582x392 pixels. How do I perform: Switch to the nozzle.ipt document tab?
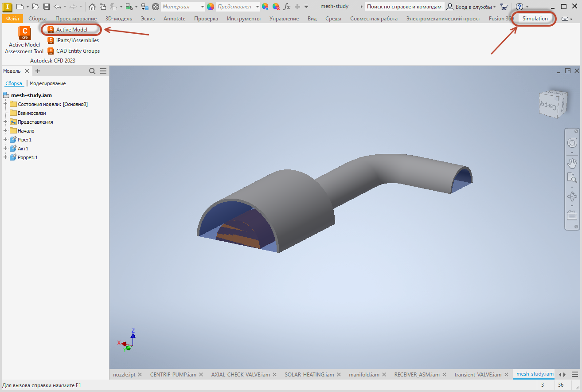124,375
